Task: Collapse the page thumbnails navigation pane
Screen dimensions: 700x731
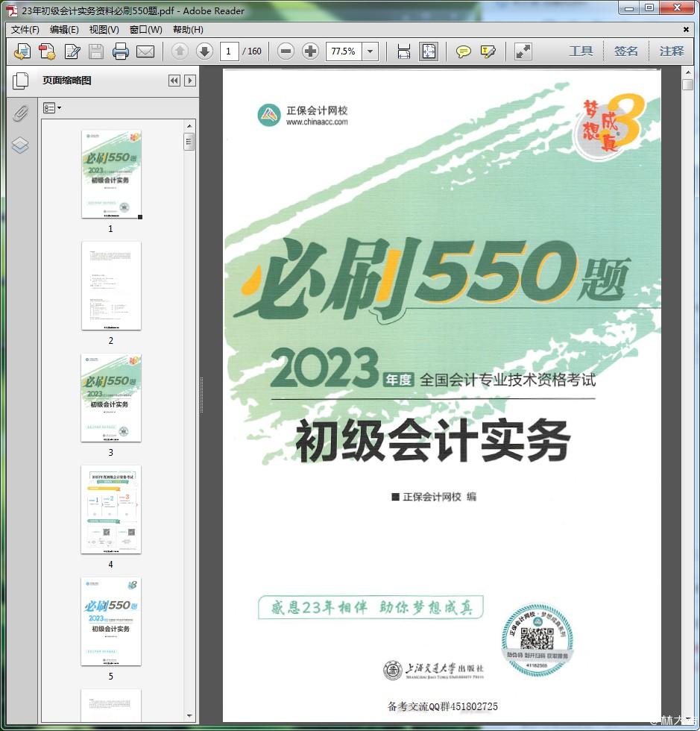Action: coord(174,81)
